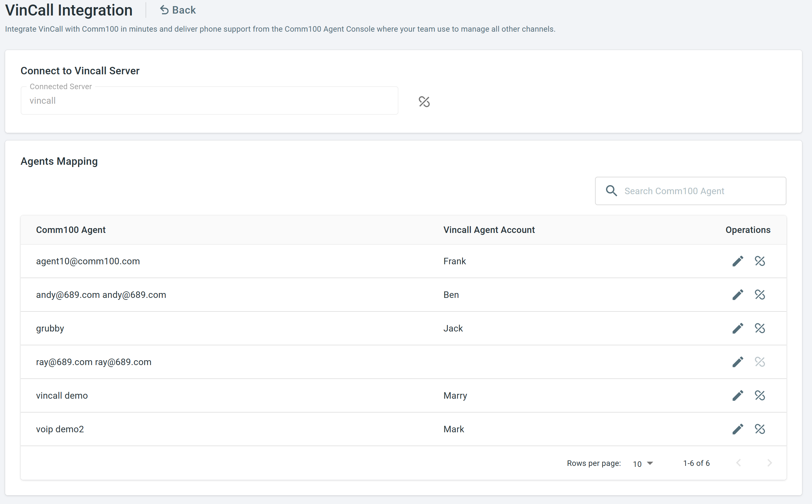This screenshot has width=812, height=504.
Task: Edit mapping for vincall demo
Action: [738, 396]
